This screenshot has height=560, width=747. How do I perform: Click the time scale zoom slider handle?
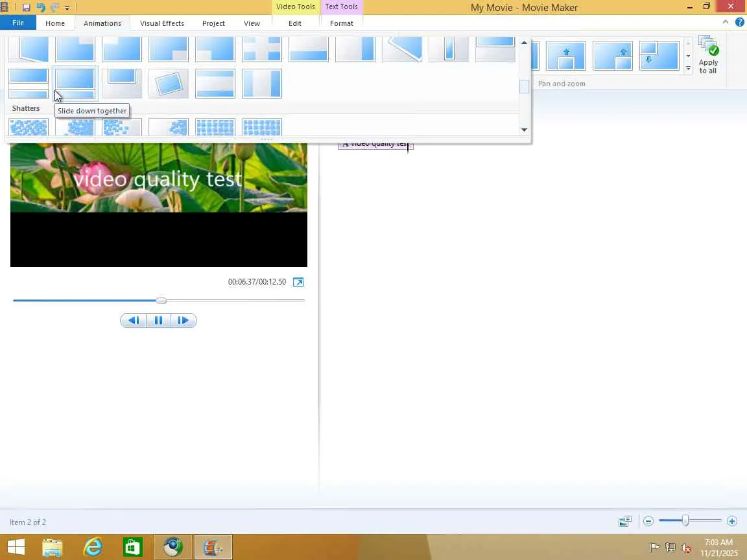click(685, 521)
